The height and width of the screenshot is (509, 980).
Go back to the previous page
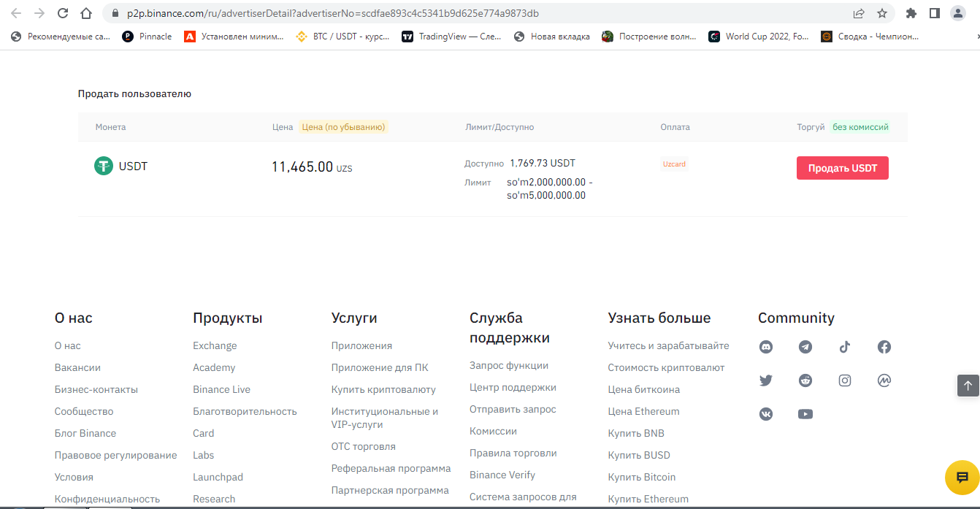(16, 13)
